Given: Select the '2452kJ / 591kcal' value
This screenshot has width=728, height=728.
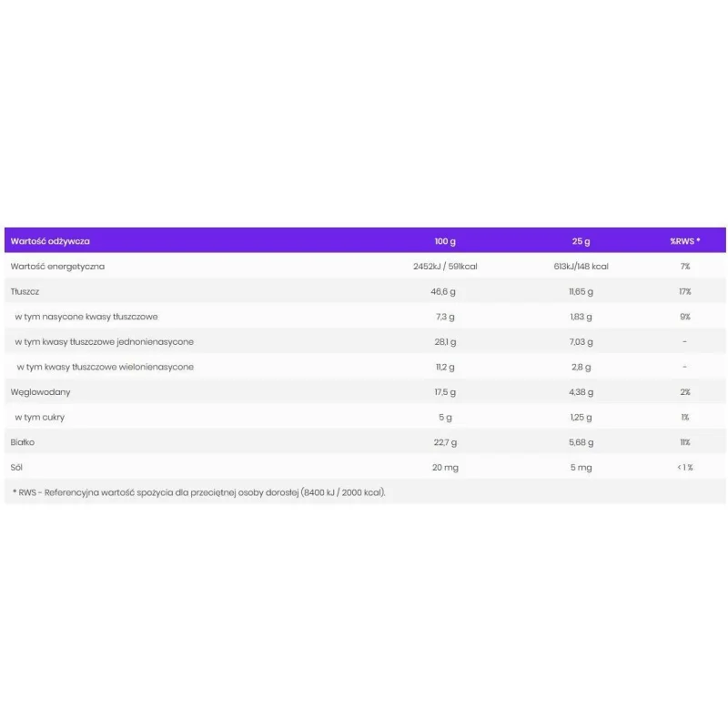Looking at the screenshot, I should [445, 267].
